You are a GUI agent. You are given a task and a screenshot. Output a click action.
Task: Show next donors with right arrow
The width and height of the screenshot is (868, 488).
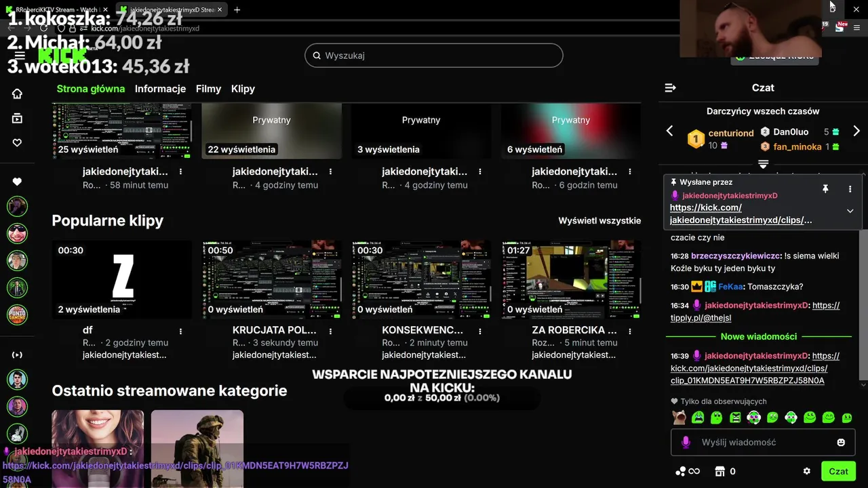tap(856, 131)
